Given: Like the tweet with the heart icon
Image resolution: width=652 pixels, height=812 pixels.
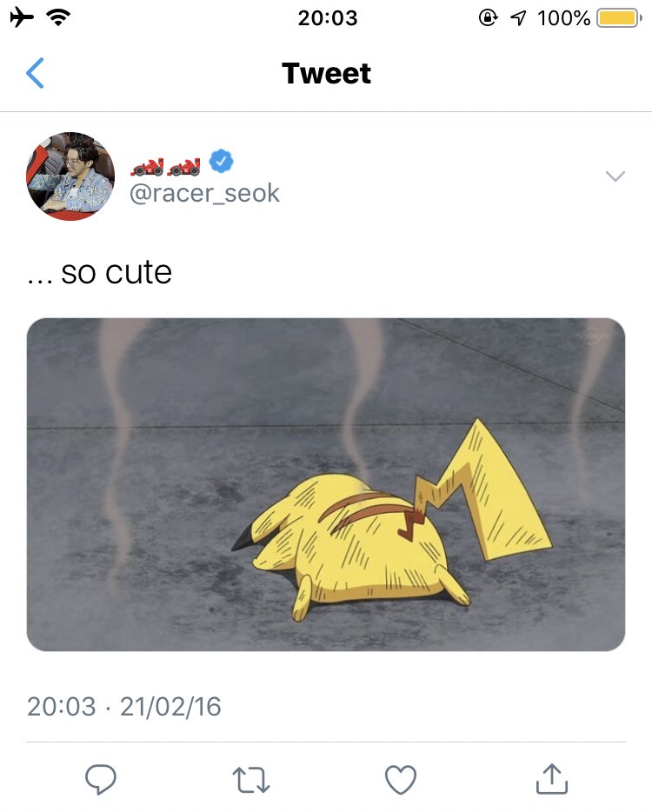Looking at the screenshot, I should coord(401,779).
